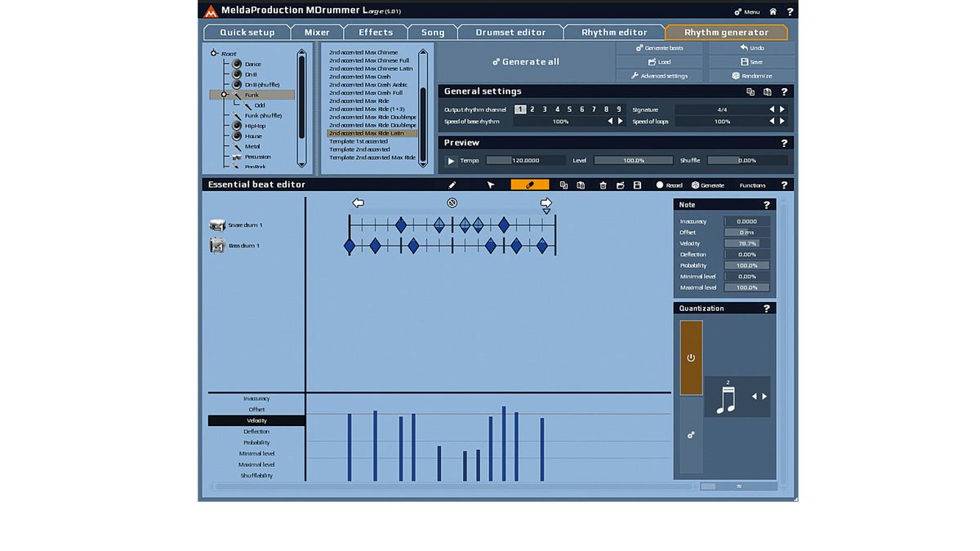This screenshot has width=980, height=551.
Task: Collapse the Funk tree node
Action: pyautogui.click(x=224, y=95)
